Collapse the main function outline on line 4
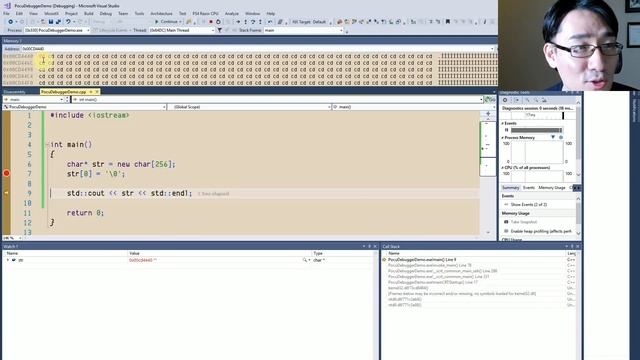The height and width of the screenshot is (360, 640). click(x=48, y=144)
